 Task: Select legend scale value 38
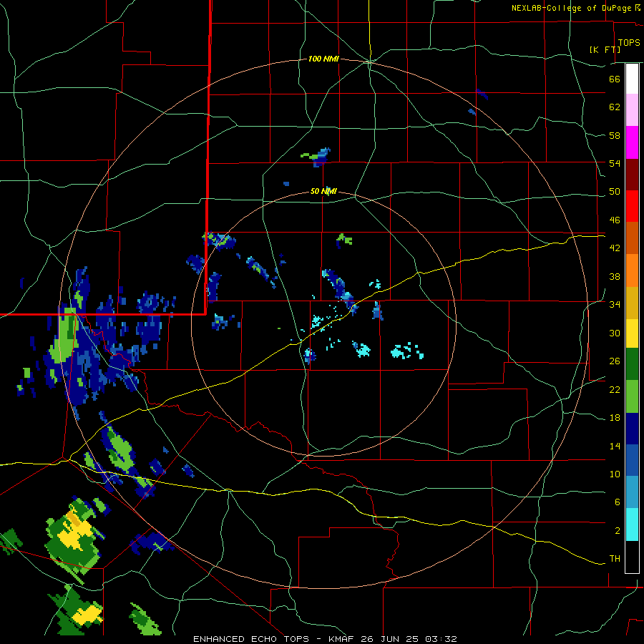[615, 276]
